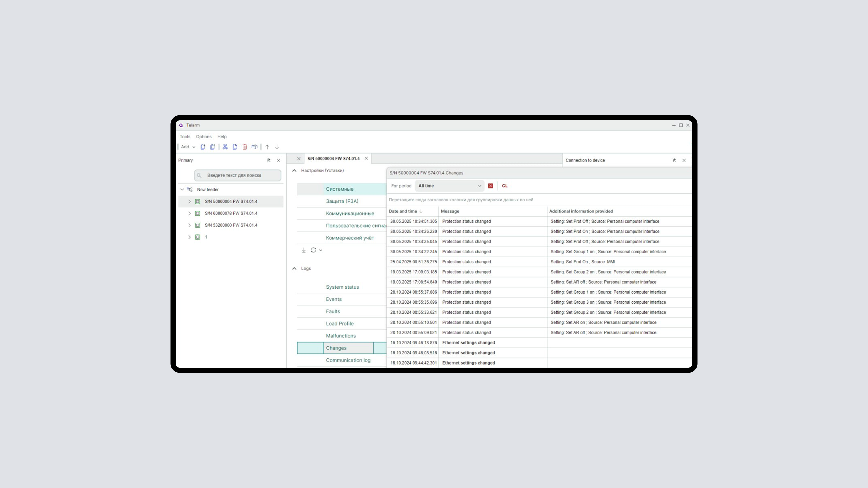Toggle the Connection to device pin
868x488 pixels.
674,160
